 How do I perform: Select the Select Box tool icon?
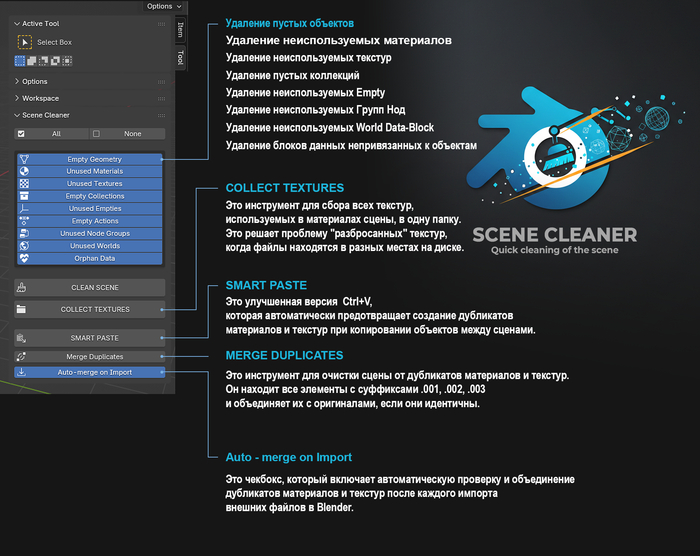click(x=25, y=42)
